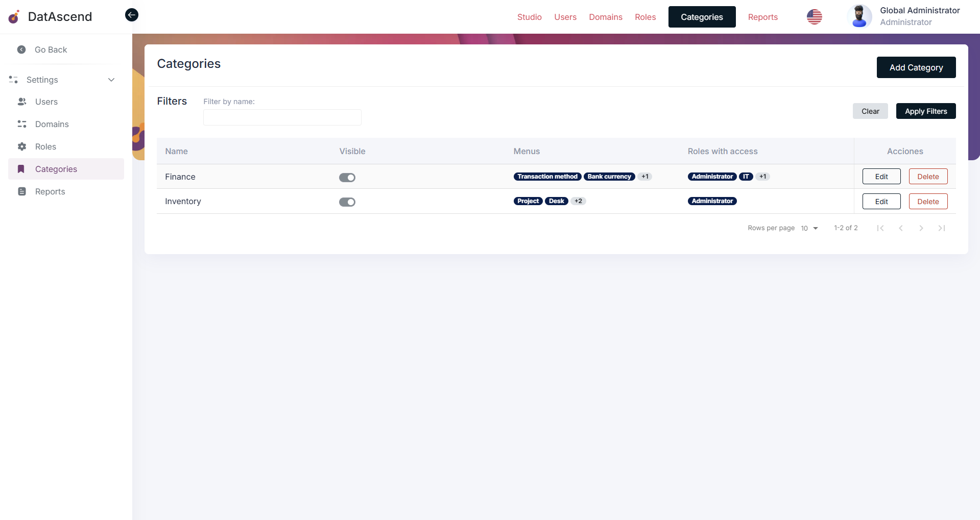The width and height of the screenshot is (980, 520).
Task: Click the Add Category button
Action: click(916, 67)
